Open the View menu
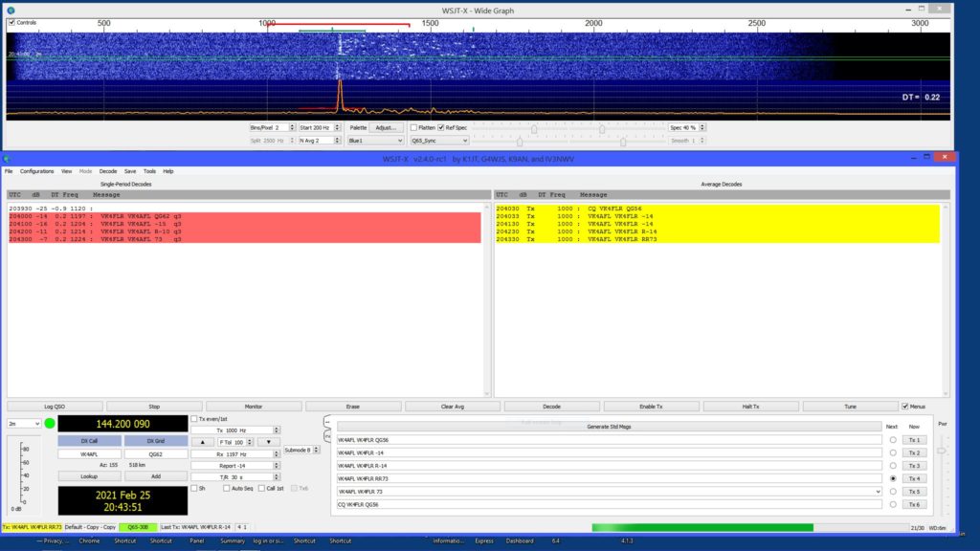 click(x=66, y=171)
